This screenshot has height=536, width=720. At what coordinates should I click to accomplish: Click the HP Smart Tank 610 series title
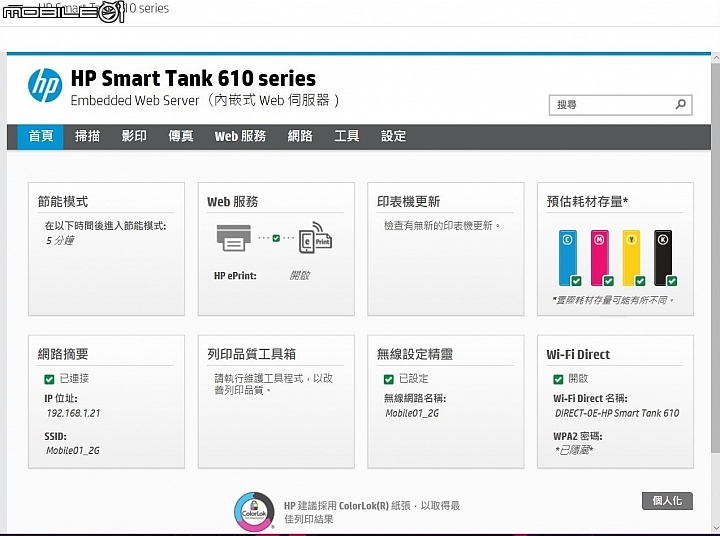point(193,79)
